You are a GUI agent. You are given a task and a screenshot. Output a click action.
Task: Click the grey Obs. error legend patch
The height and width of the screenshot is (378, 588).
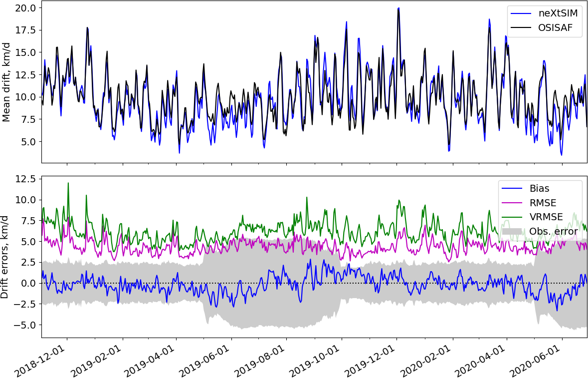coord(512,231)
